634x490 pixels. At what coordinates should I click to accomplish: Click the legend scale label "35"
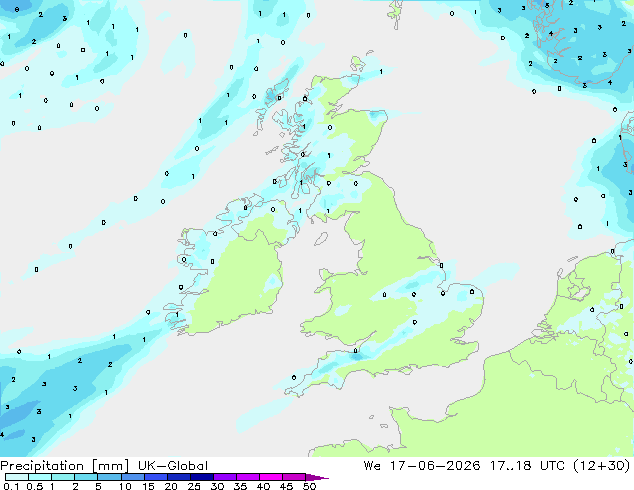(240, 486)
